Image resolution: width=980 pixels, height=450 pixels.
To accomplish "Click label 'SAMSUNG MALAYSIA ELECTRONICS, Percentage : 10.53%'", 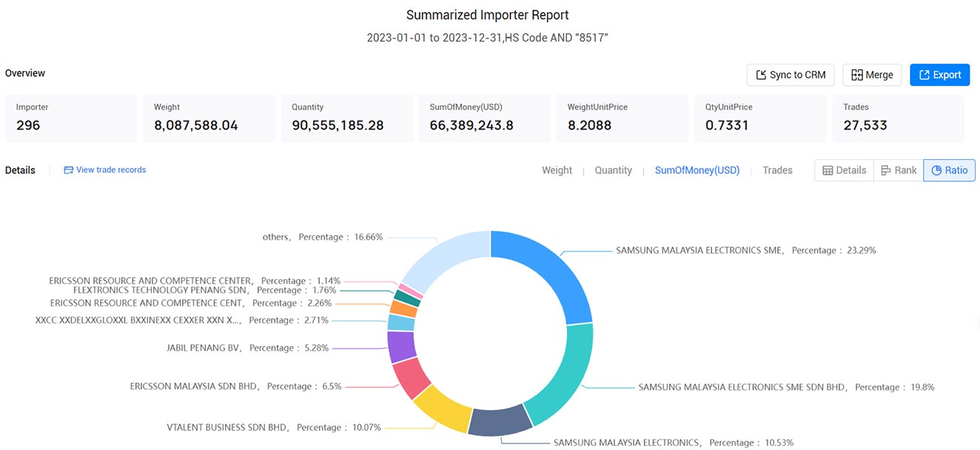I will click(x=674, y=443).
